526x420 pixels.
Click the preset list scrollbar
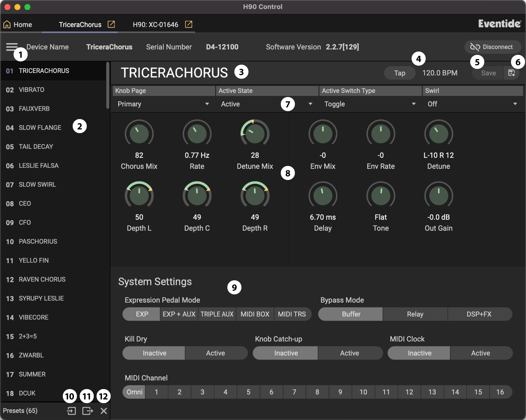point(108,85)
